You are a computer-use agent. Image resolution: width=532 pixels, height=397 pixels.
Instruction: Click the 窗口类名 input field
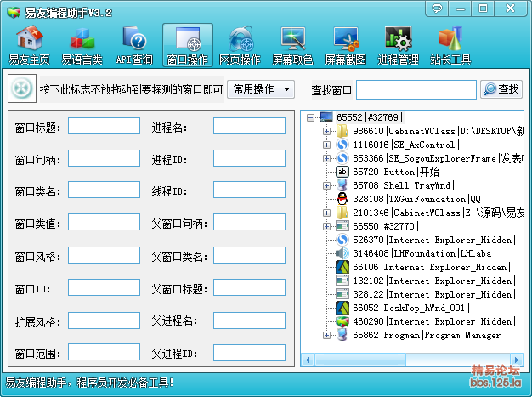coord(105,190)
